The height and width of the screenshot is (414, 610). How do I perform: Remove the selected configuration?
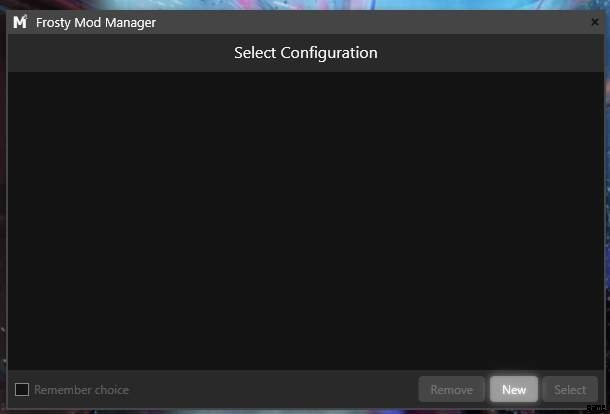451,390
